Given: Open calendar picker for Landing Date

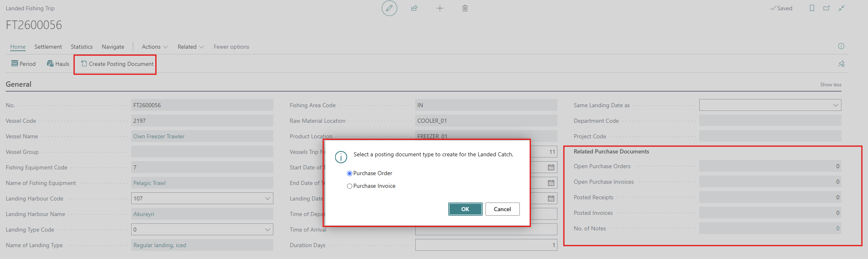Looking at the screenshot, I should tap(551, 198).
